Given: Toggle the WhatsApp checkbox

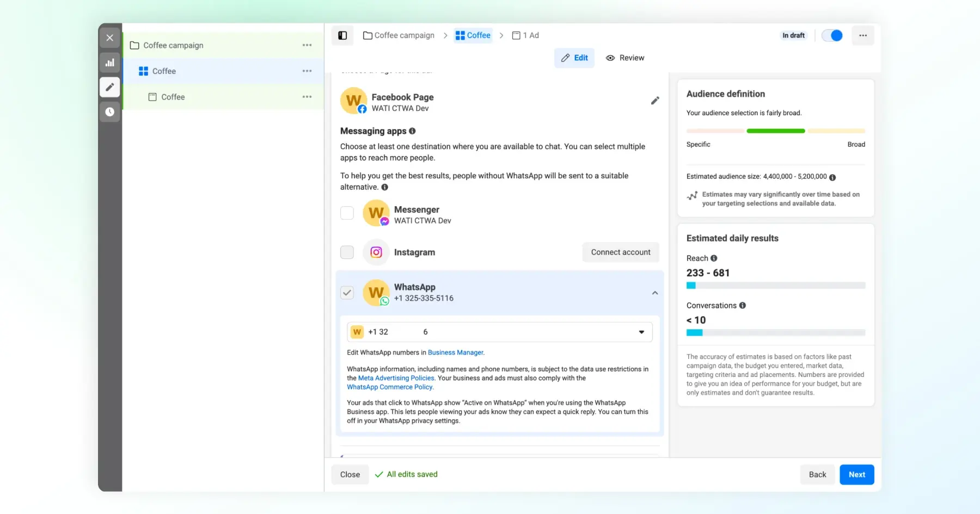Looking at the screenshot, I should [347, 293].
